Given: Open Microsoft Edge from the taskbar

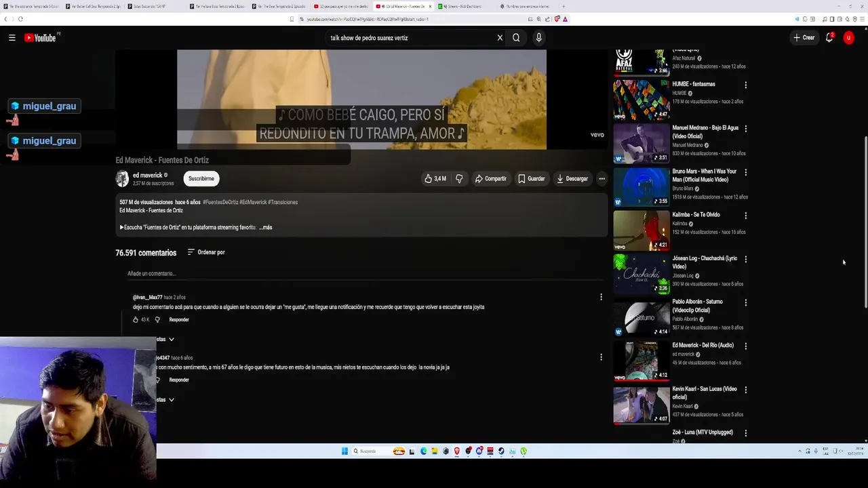Looking at the screenshot, I should (424, 451).
